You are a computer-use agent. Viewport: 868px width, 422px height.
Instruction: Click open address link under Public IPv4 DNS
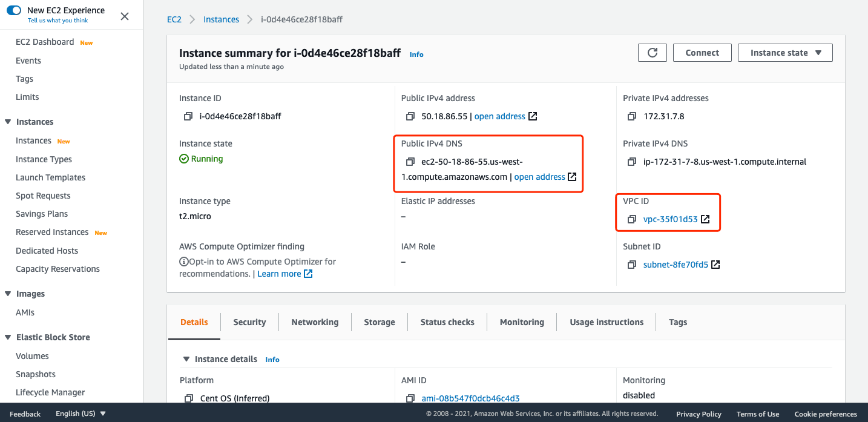pyautogui.click(x=539, y=177)
